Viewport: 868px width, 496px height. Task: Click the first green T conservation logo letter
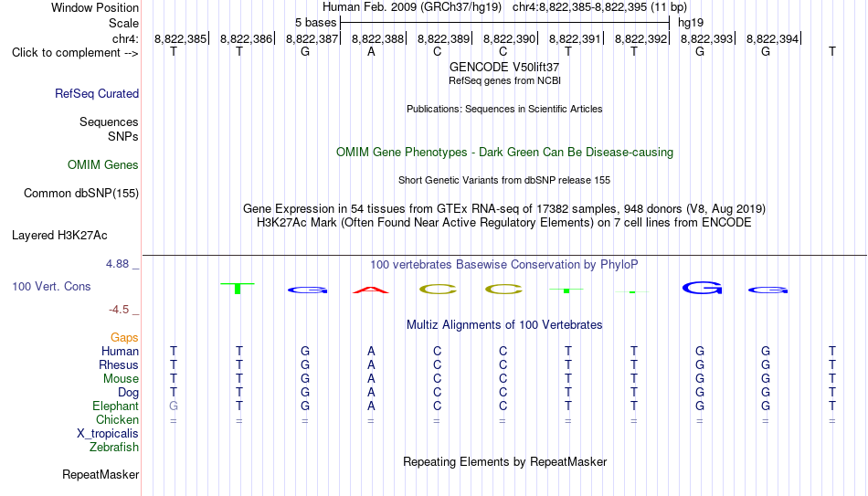[238, 289]
